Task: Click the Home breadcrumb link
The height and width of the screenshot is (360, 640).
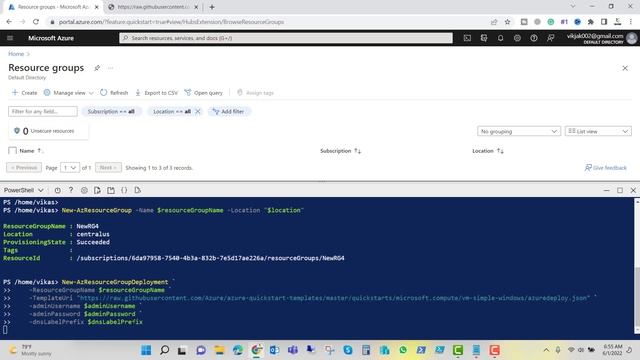Action: (x=16, y=54)
